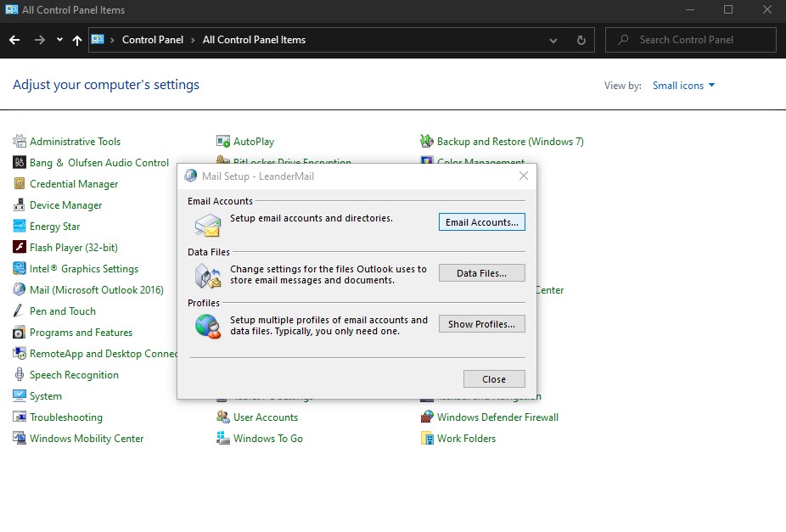This screenshot has width=786, height=532.
Task: Open the AutoPlay icon
Action: click(x=223, y=141)
